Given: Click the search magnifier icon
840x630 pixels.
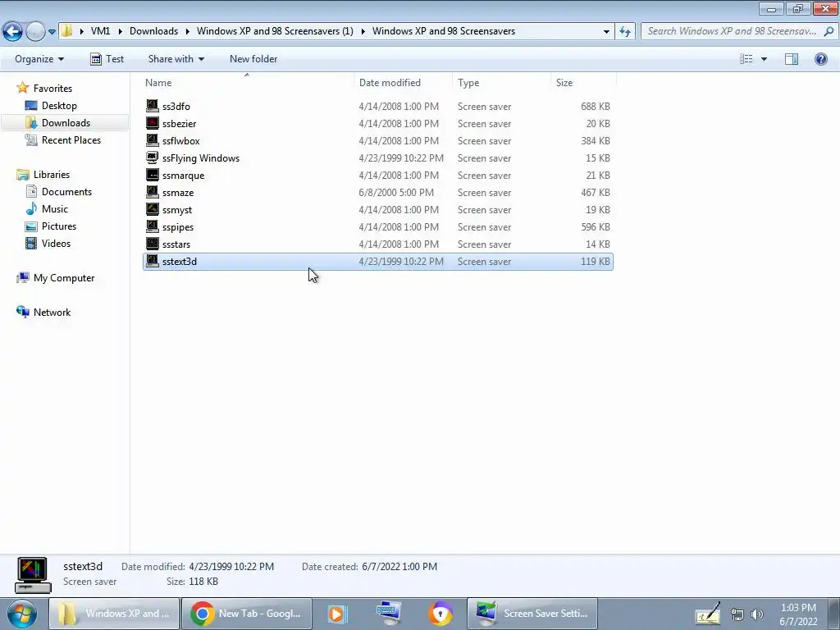Looking at the screenshot, I should 829,31.
